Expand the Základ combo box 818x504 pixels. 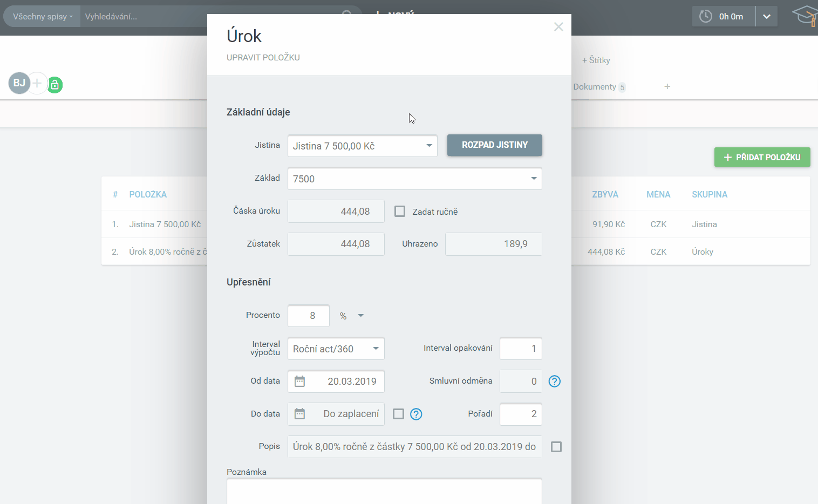[414, 179]
